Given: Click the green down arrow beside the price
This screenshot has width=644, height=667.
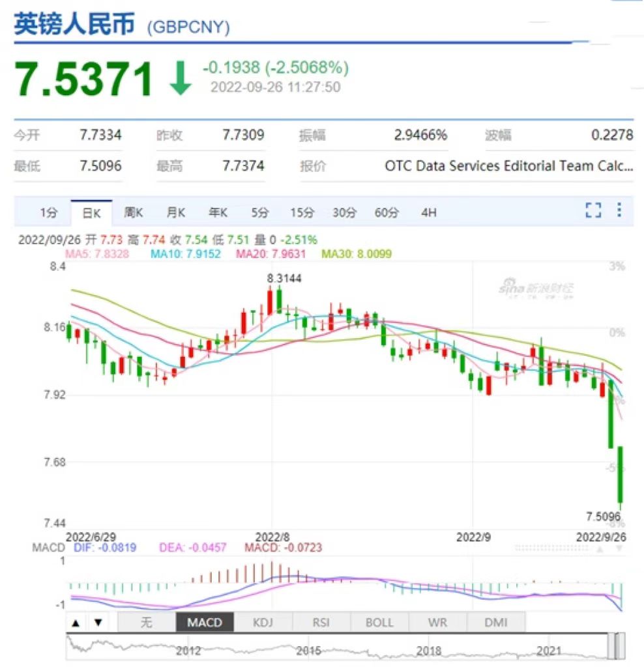Looking at the screenshot, I should (181, 78).
